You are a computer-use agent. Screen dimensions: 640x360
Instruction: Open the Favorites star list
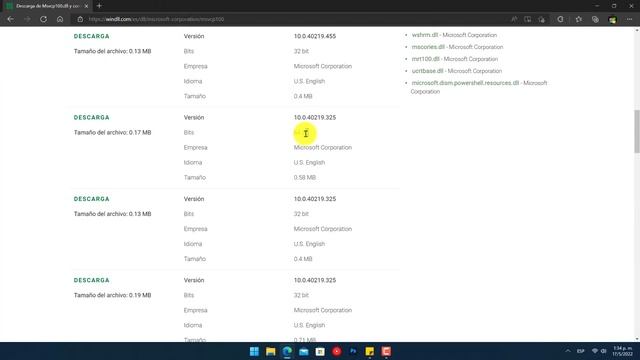[x=579, y=19]
